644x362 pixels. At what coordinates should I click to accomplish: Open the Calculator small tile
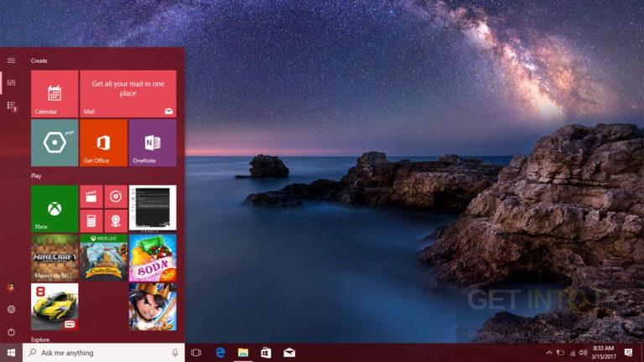[x=91, y=221]
